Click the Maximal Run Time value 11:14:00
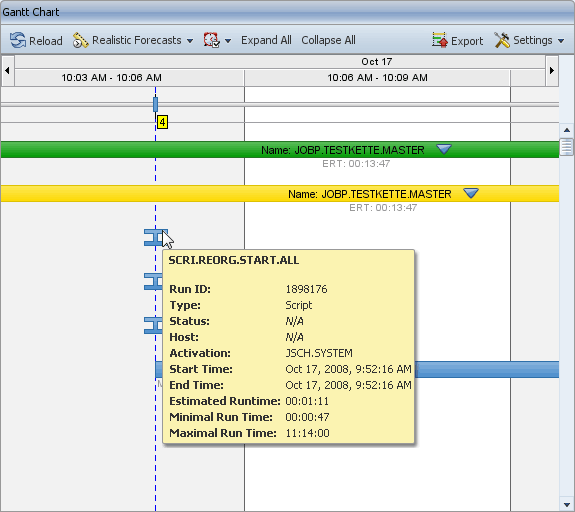The width and height of the screenshot is (575, 512). tap(307, 433)
